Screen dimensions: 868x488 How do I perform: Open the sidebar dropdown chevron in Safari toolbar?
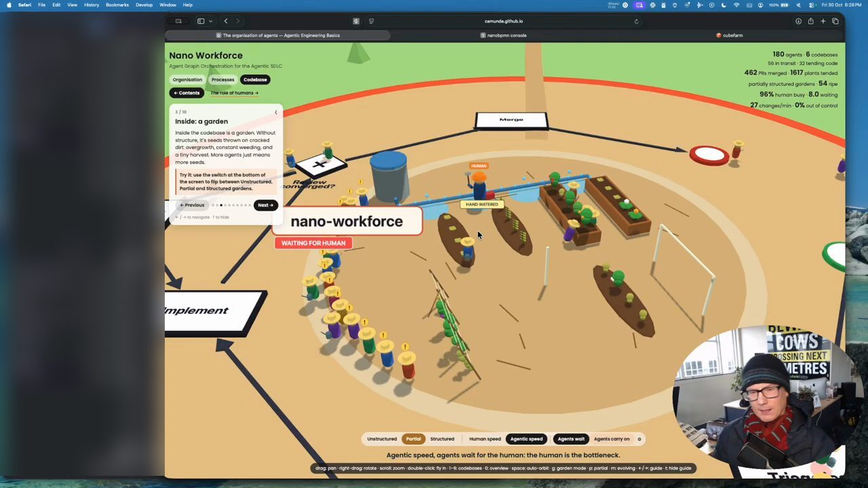(211, 21)
